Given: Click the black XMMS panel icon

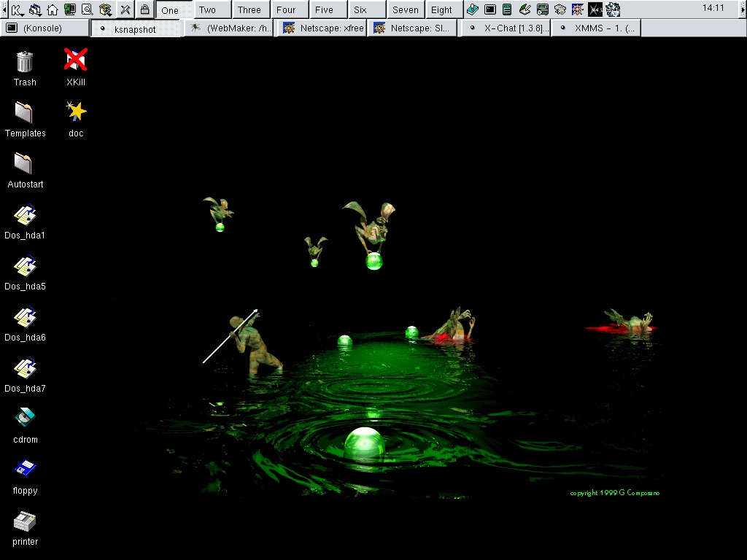Looking at the screenshot, I should pos(595,9).
